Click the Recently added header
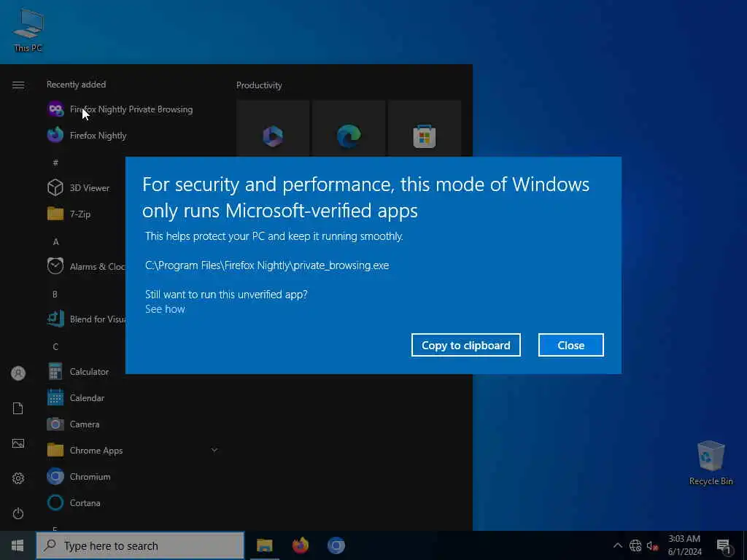This screenshot has height=560, width=747. click(76, 85)
